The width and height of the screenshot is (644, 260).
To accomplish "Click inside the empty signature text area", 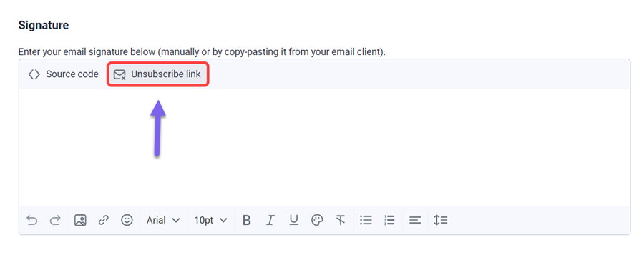I will tap(324, 147).
